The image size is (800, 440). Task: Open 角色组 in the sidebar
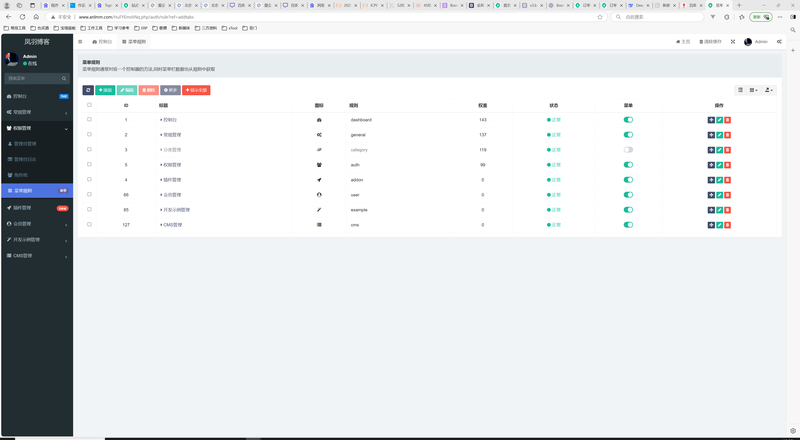coord(37,175)
